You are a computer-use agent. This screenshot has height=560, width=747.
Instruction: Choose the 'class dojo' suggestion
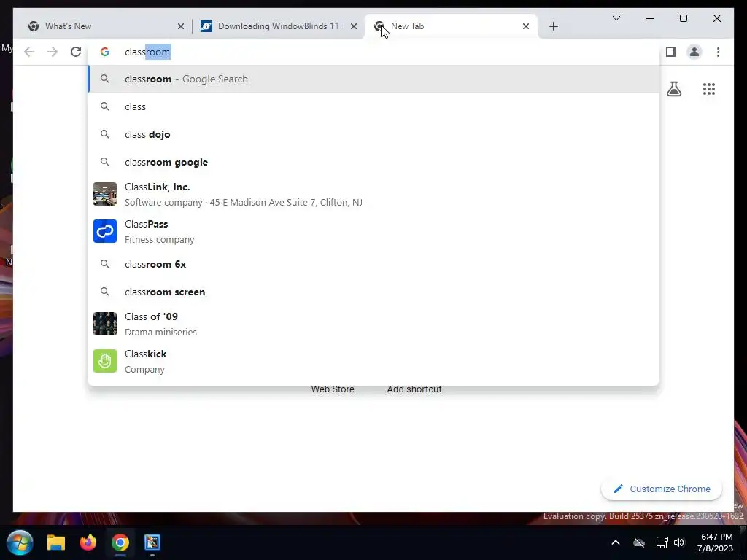[x=373, y=134]
